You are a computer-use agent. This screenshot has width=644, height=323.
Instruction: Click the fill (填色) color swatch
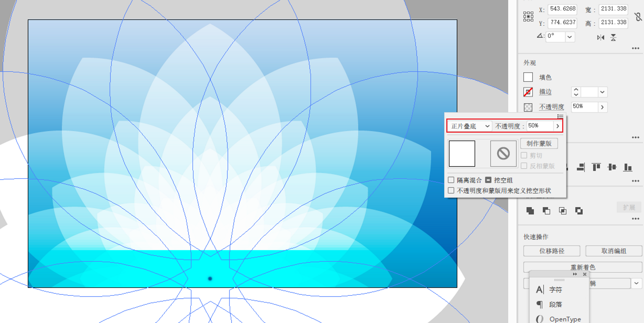[528, 77]
